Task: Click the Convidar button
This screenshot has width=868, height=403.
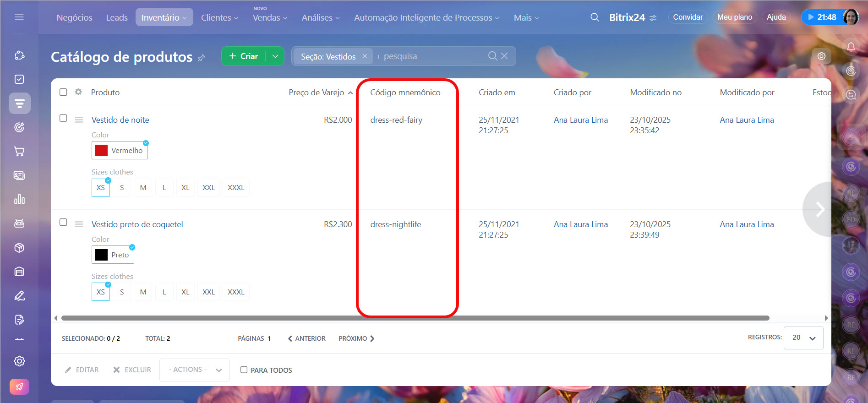Action: [687, 17]
